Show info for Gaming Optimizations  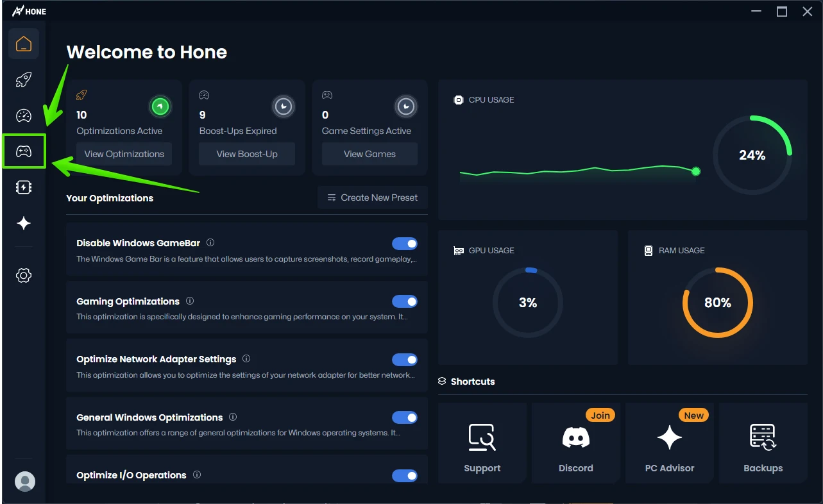(x=190, y=301)
